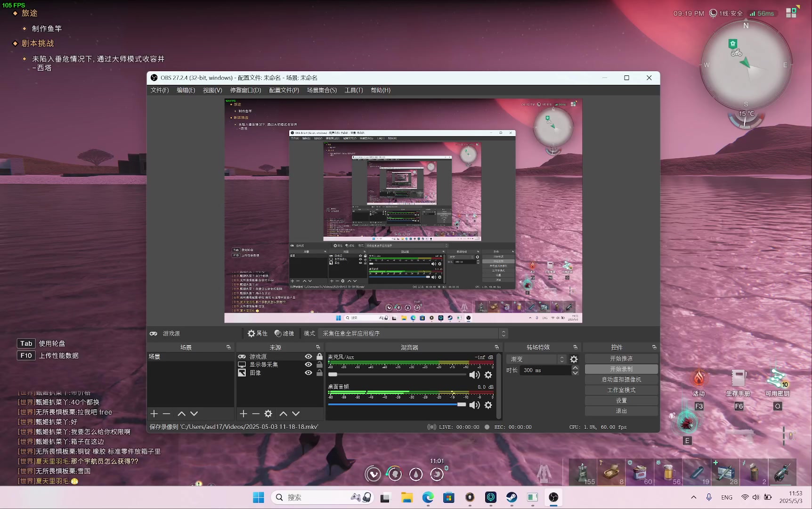
Task: Move selected source up in the list
Action: 283,414
